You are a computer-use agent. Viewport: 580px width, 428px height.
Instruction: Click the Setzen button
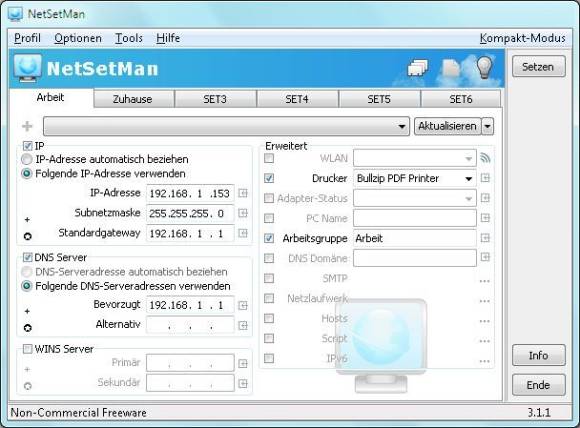click(x=539, y=67)
